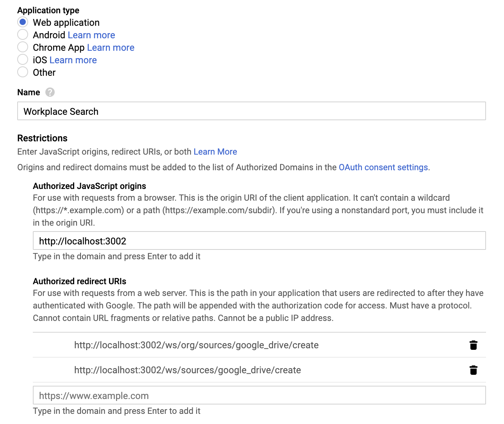Click the redirect URI input with example.com placeholder
Image resolution: width=504 pixels, height=424 pixels.
259,395
